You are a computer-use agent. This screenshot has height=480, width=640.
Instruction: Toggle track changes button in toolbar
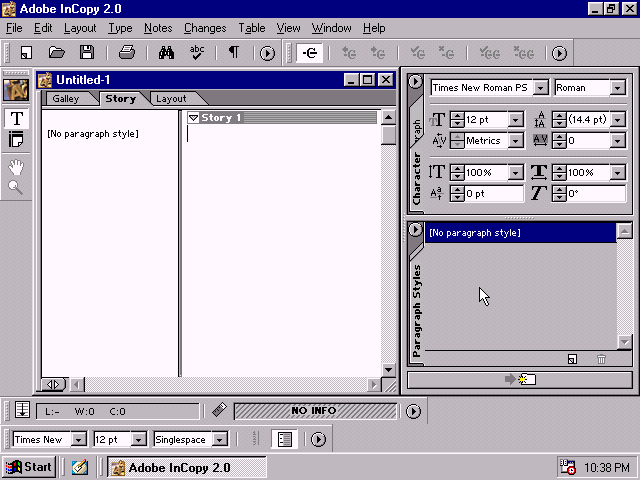click(x=309, y=53)
